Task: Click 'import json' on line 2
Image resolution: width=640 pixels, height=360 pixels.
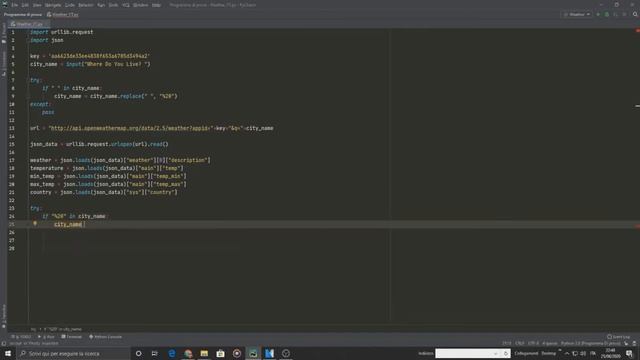Action: 47,40
